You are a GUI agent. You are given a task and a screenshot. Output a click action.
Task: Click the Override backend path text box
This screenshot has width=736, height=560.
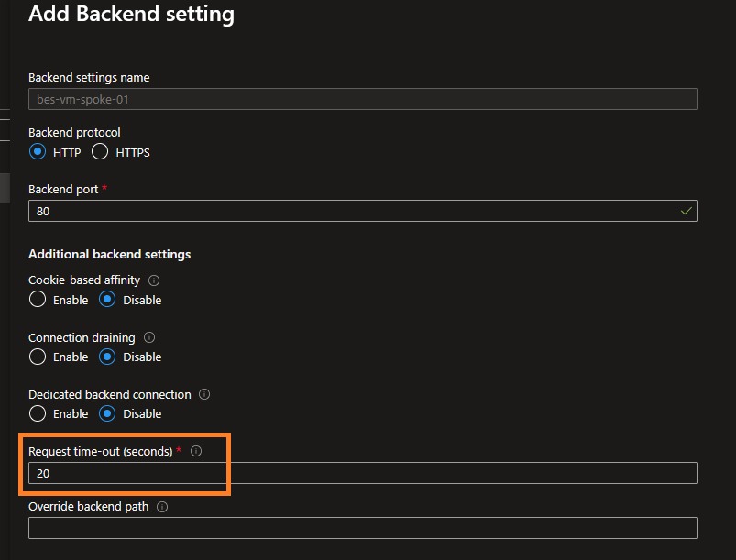coord(362,528)
